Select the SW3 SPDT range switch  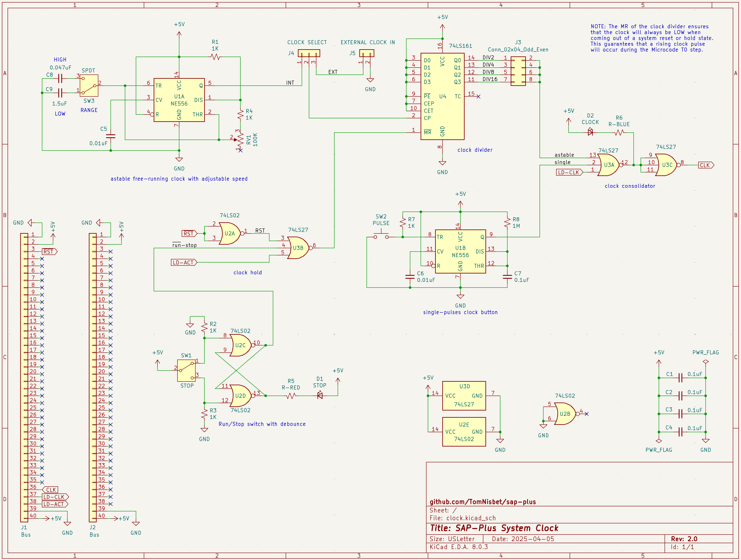point(89,86)
